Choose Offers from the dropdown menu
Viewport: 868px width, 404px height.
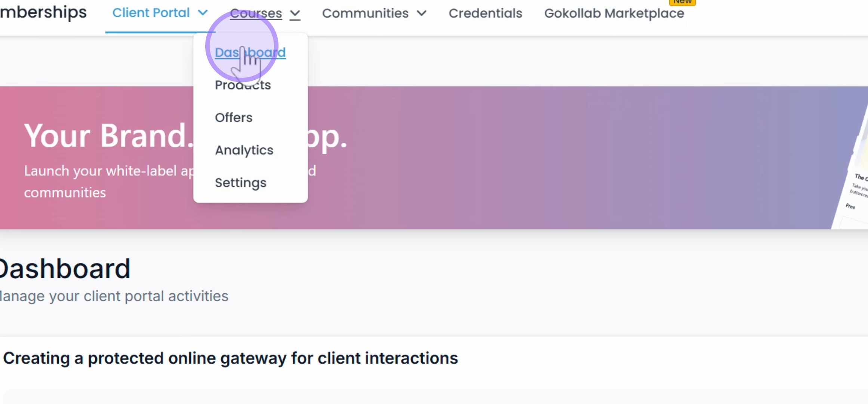[234, 117]
